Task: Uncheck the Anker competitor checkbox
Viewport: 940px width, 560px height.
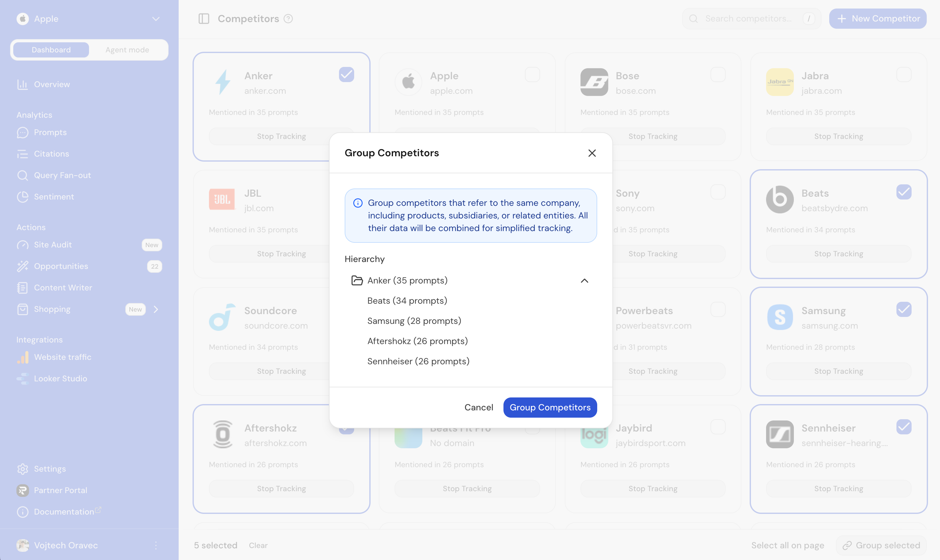Action: coord(346,75)
